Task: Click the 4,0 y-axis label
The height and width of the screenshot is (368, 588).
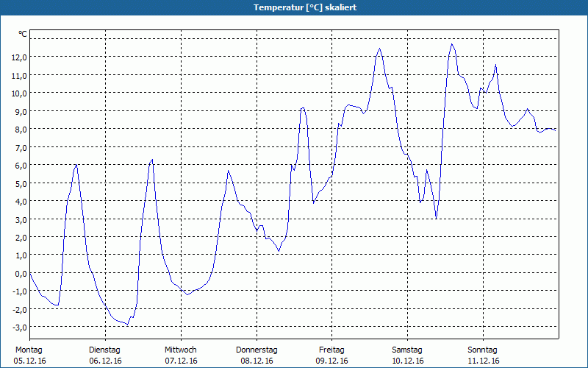Action: [21, 201]
